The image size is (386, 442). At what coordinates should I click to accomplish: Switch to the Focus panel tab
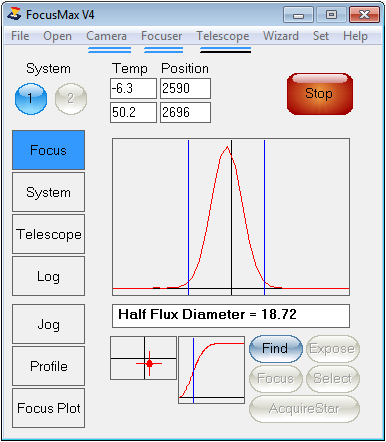coord(49,150)
